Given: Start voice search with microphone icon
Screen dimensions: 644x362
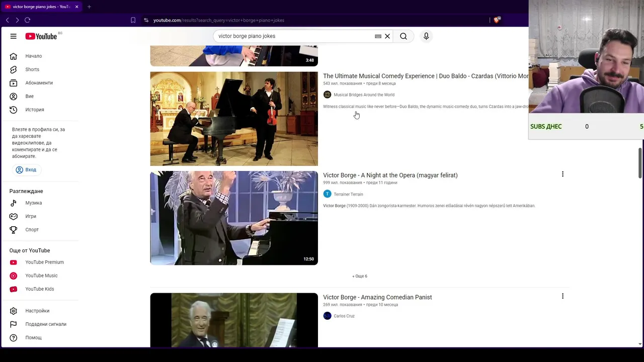Looking at the screenshot, I should pos(426,36).
